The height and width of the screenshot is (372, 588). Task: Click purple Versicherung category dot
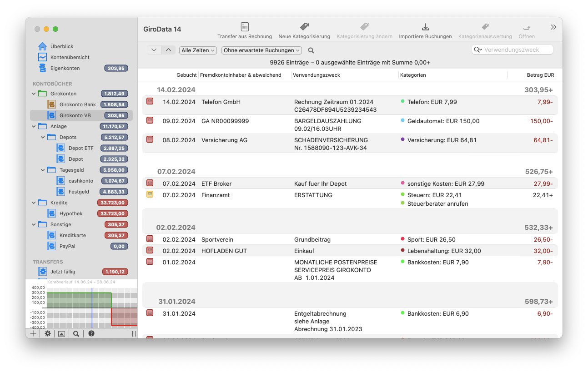click(x=402, y=139)
